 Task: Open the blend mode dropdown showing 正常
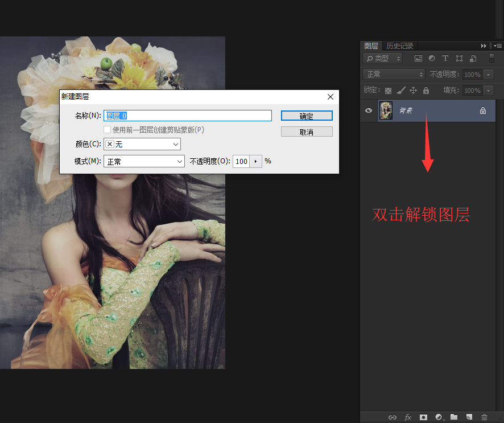(x=393, y=74)
